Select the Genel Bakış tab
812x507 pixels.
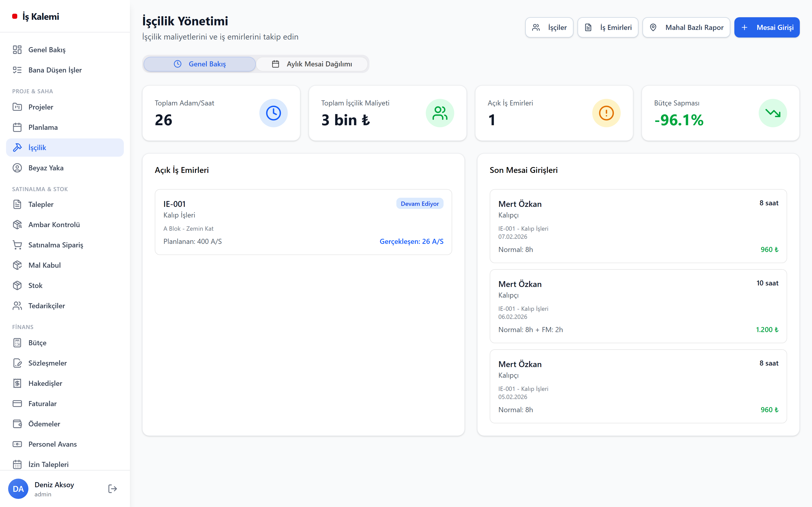[x=200, y=64]
